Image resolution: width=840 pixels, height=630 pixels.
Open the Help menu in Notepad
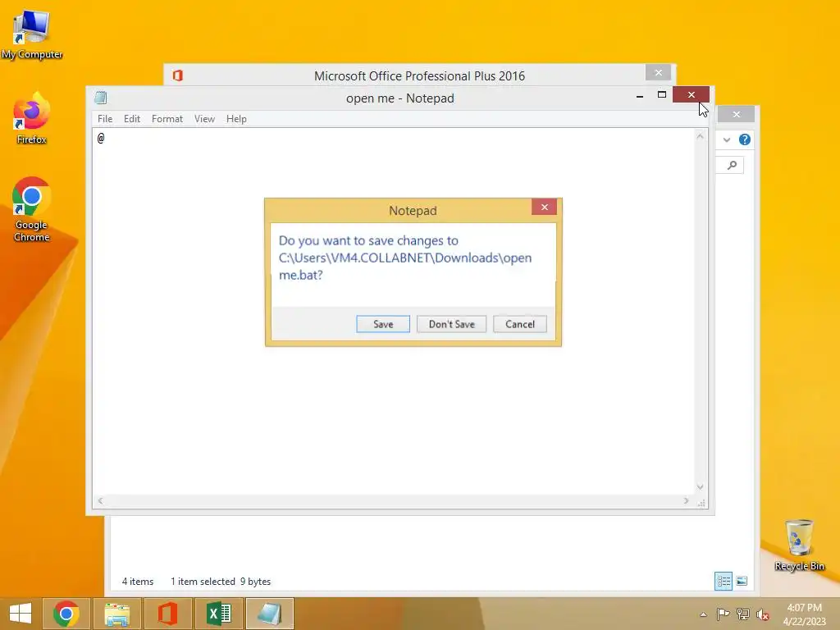pos(236,119)
